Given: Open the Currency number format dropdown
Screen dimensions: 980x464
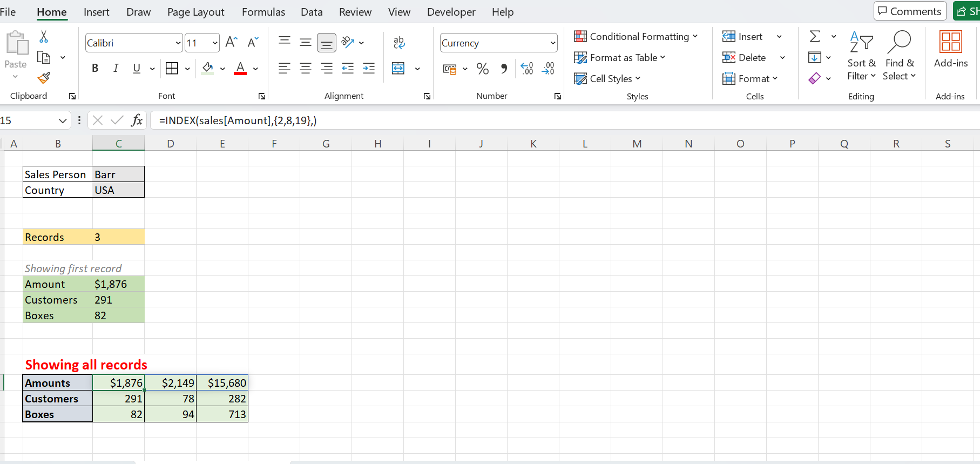Looking at the screenshot, I should (x=553, y=43).
